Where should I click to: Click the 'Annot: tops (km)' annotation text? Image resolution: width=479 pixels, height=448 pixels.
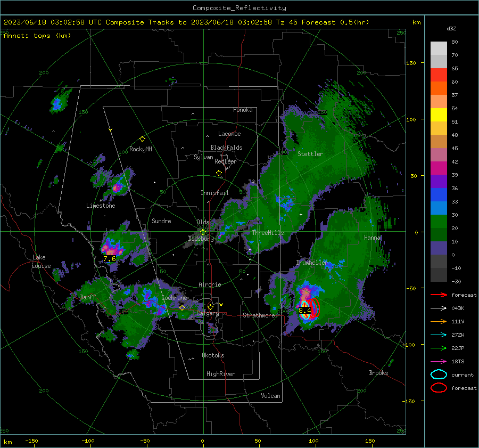37,36
